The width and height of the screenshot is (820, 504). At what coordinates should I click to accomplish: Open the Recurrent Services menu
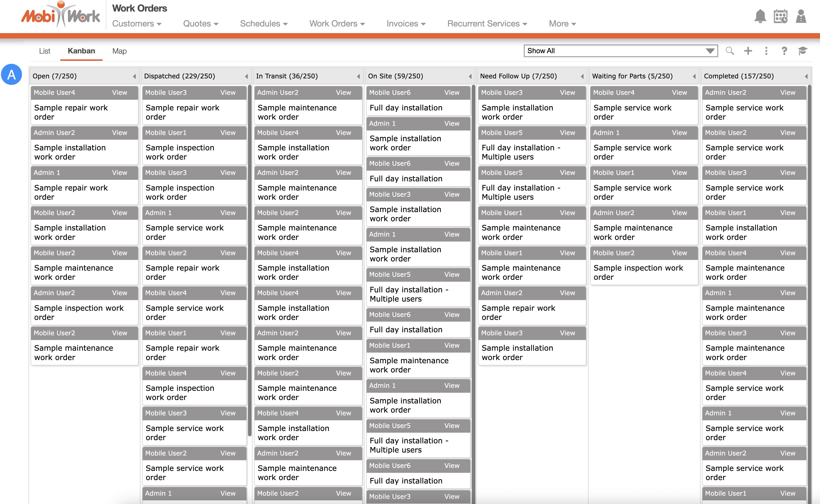coord(487,24)
